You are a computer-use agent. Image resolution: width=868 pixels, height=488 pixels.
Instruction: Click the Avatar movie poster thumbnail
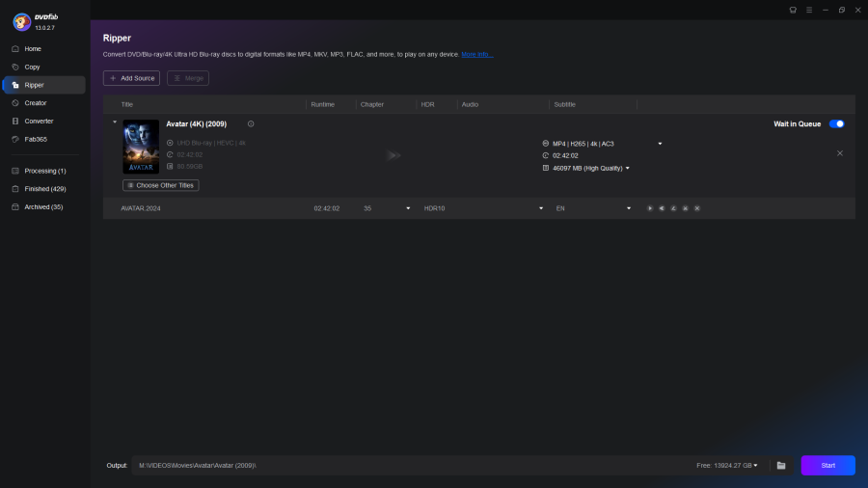[141, 147]
